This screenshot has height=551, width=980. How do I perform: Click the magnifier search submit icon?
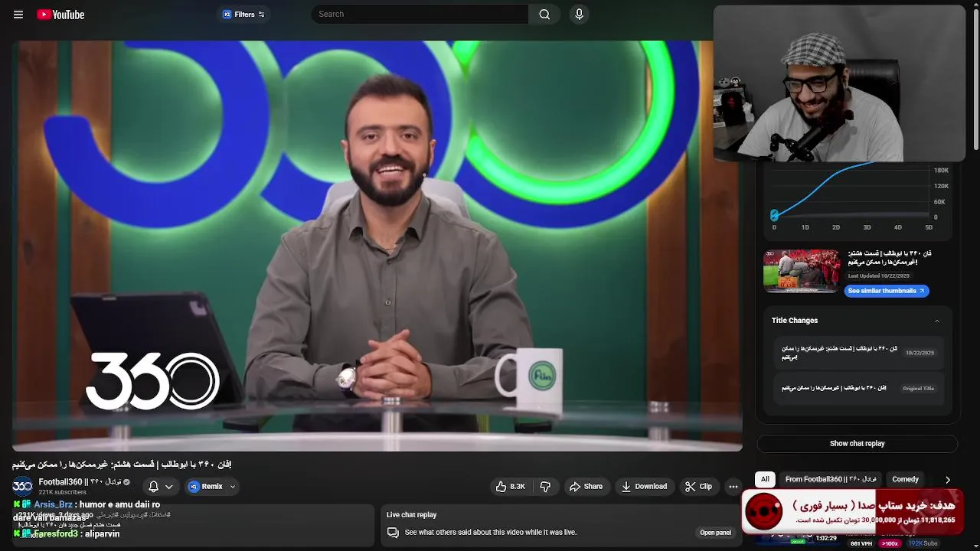coord(544,14)
